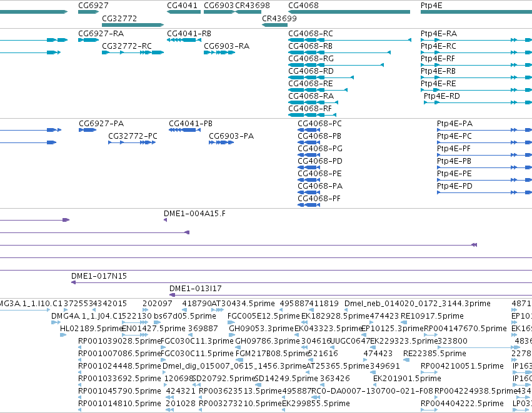Select protein Ptp4E-PC
Image resolution: width=532 pixels, height=413 pixels.
coord(484,142)
